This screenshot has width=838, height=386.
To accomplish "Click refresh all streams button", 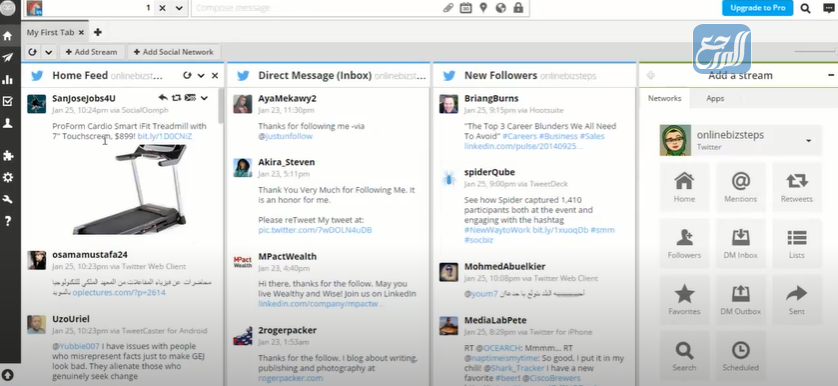I will [33, 52].
